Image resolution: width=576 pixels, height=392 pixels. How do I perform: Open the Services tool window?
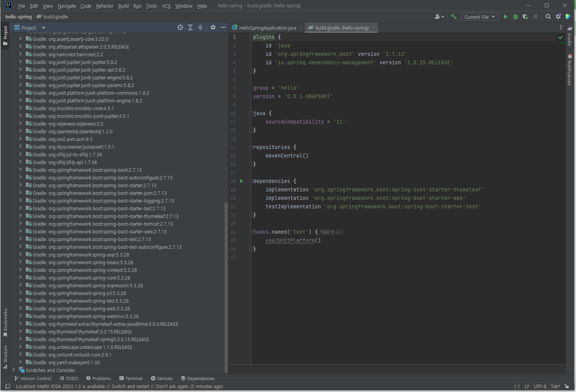coord(162,379)
